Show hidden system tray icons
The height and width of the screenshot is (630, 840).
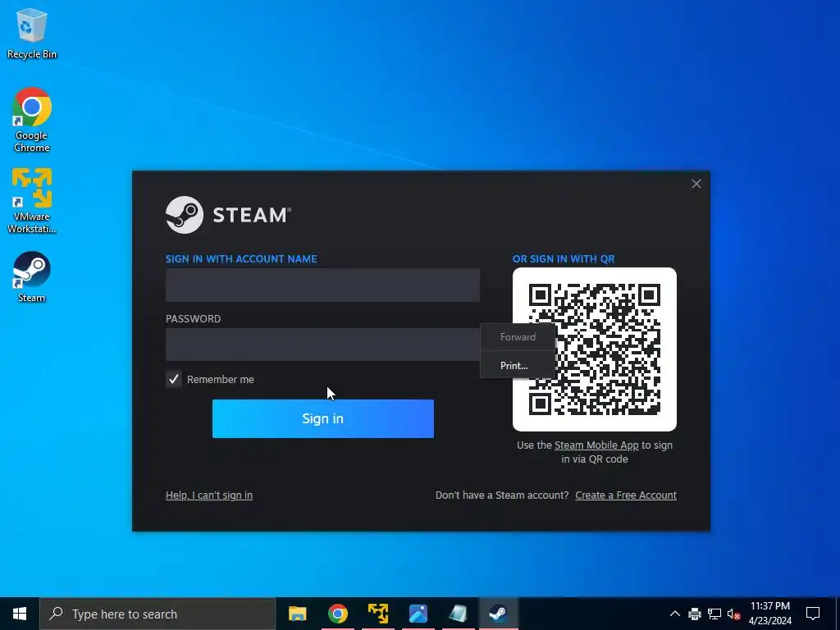[675, 614]
